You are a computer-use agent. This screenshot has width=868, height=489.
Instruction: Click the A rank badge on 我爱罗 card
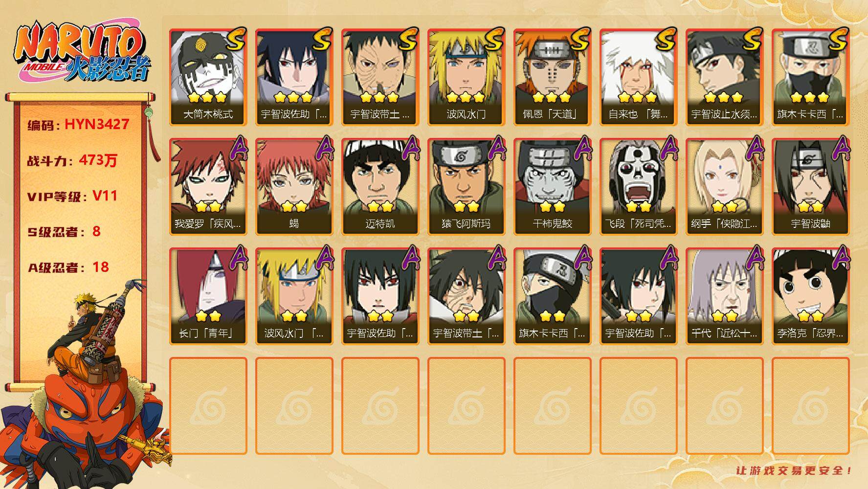237,148
